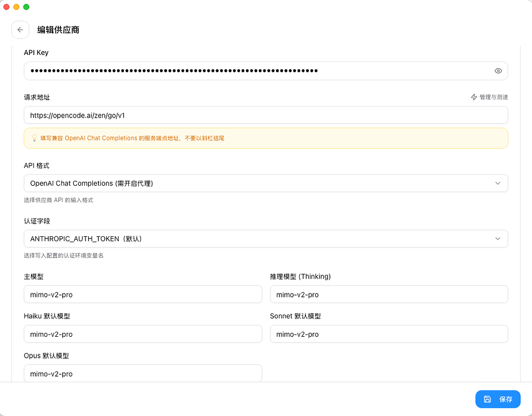Click the 认证字段 label

pos(37,221)
